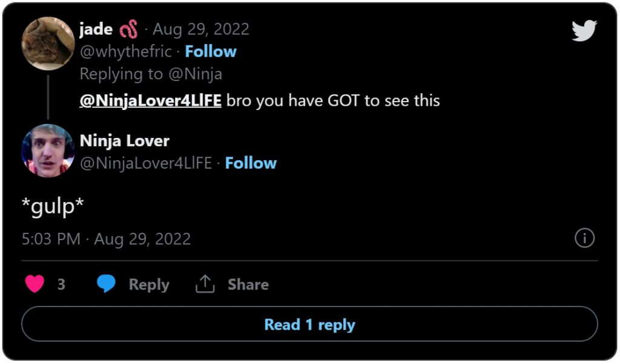
Task: Click the blue reply speech bubble icon
Action: (x=107, y=284)
